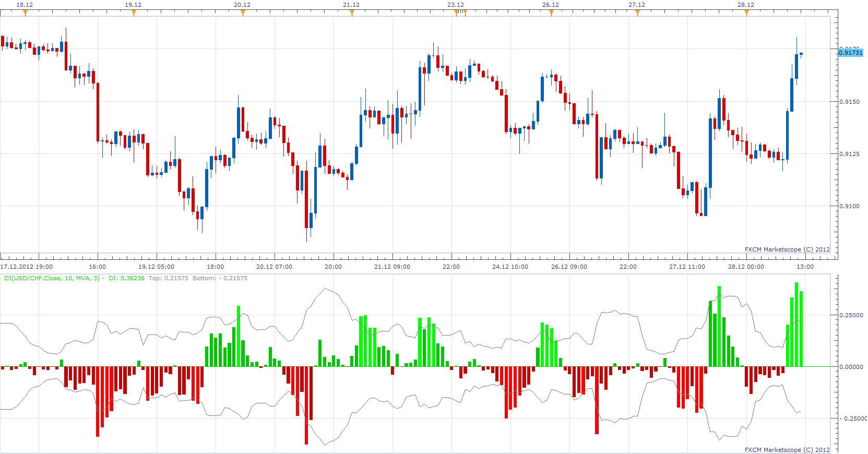This screenshot has width=868, height=454.
Task: Click the 20.12 07:00 time label
Action: [274, 267]
